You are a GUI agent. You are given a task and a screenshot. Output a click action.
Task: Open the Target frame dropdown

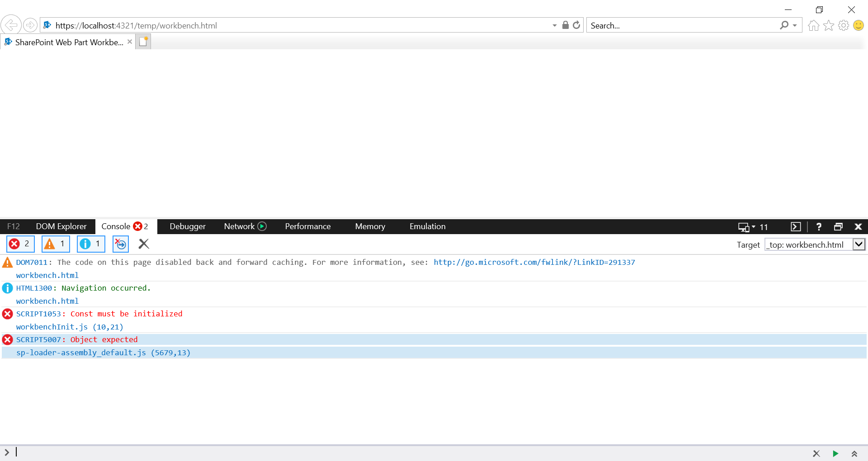coord(859,244)
